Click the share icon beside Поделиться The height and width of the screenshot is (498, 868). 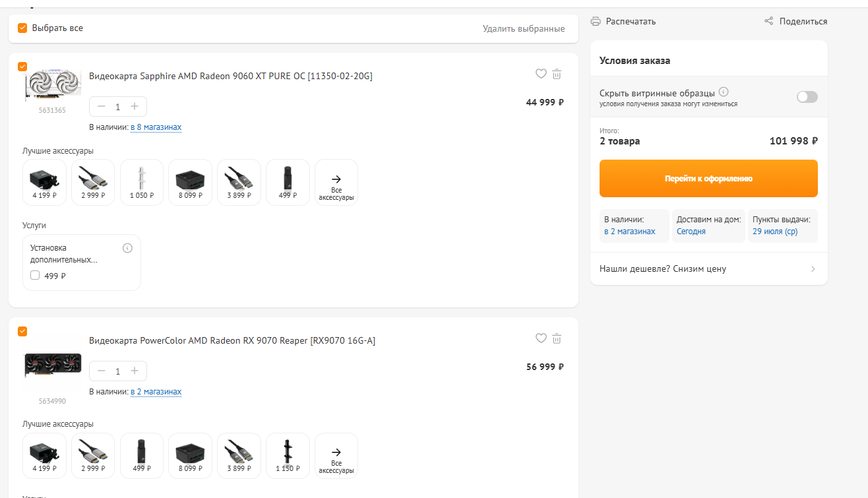(x=768, y=21)
